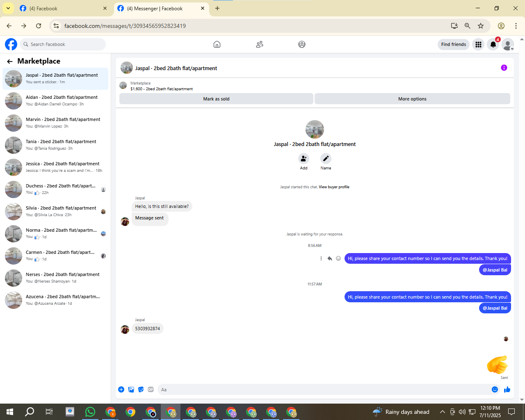
Task: Edit the chat name with pencil icon
Action: pos(326,159)
